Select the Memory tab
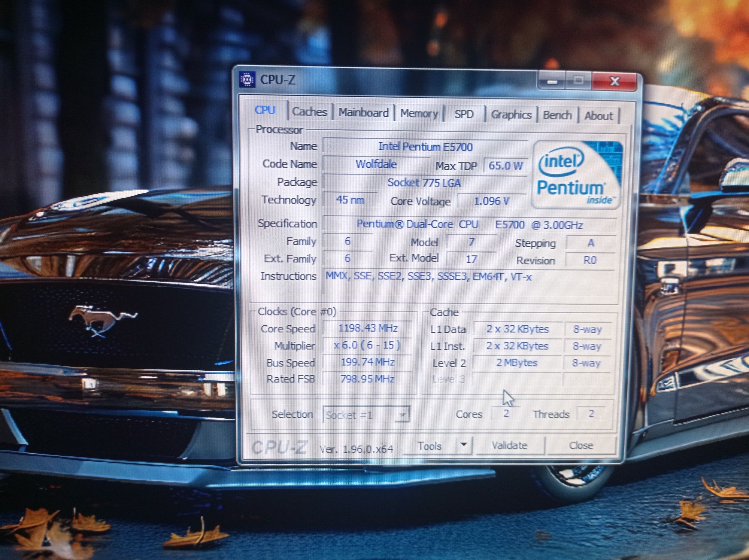This screenshot has height=560, width=749. (x=419, y=113)
